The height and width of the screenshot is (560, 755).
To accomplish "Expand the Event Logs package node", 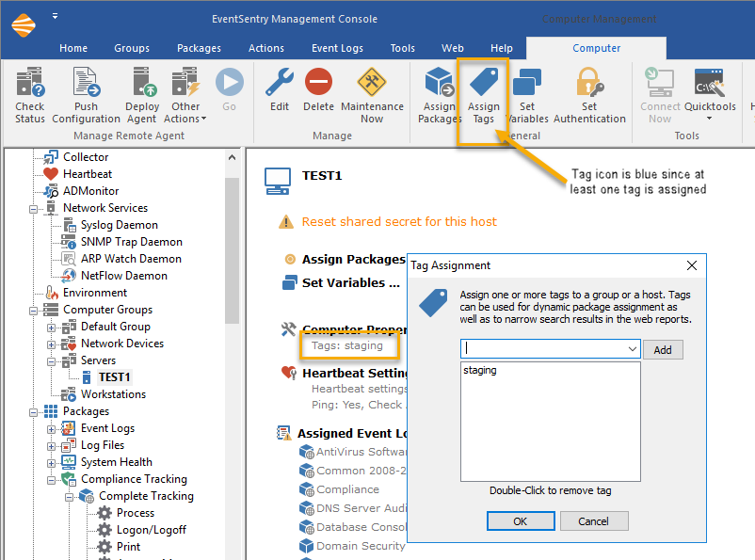I will [x=51, y=429].
